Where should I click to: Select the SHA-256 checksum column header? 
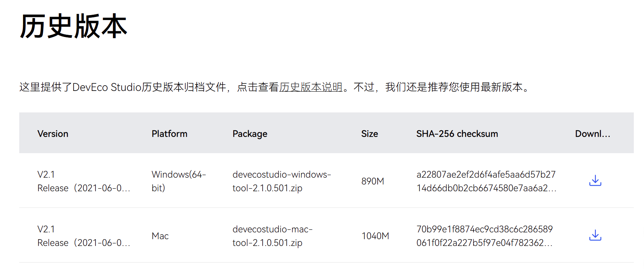tap(457, 134)
